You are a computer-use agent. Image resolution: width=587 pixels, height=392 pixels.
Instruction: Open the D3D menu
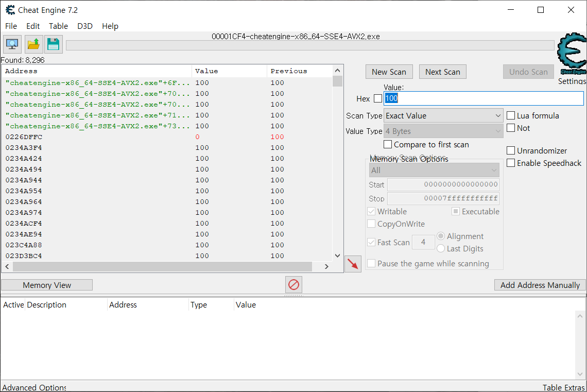point(85,26)
